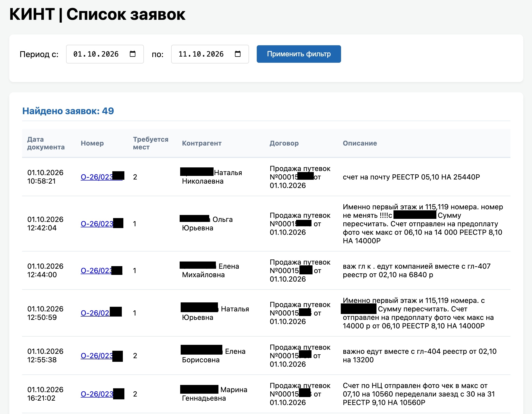Click description Счет по НЦ отправлен
The width and height of the screenshot is (532, 414).
pos(419,394)
